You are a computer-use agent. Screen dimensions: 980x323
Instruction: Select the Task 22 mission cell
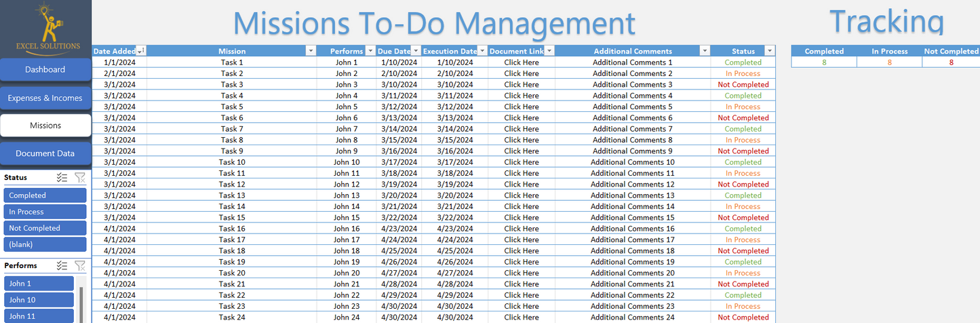232,295
